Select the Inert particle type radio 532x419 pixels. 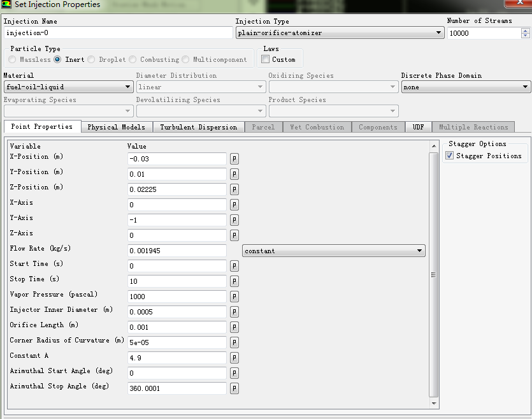[58, 59]
